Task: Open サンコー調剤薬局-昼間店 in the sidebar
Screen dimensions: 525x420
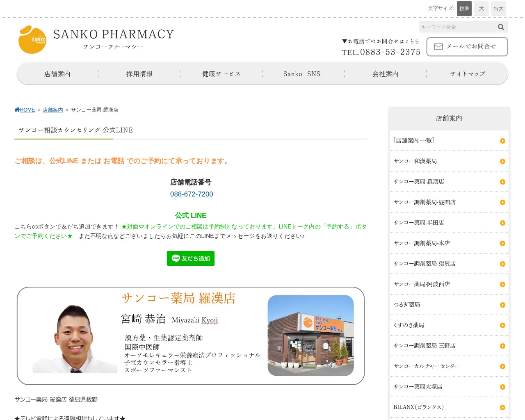Action: coord(449,202)
